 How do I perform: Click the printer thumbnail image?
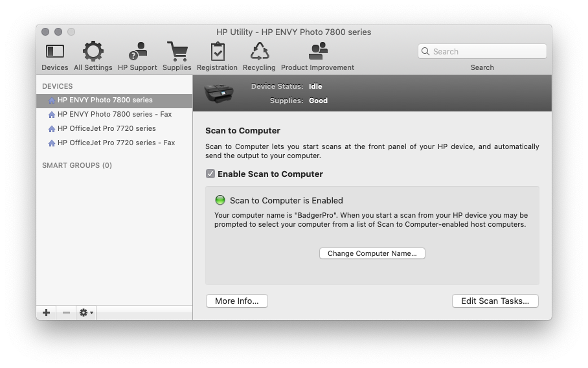219,93
